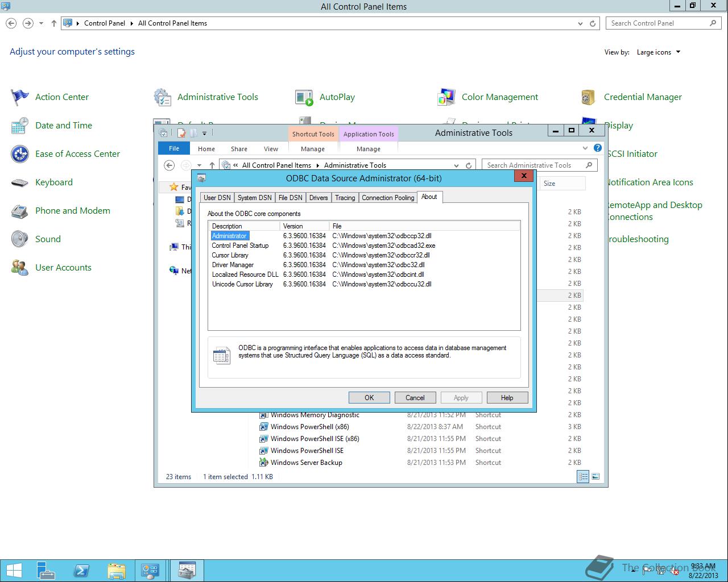Click Back arrow in Control Panel window
Screen dimensions: 728x582
tap(11, 23)
